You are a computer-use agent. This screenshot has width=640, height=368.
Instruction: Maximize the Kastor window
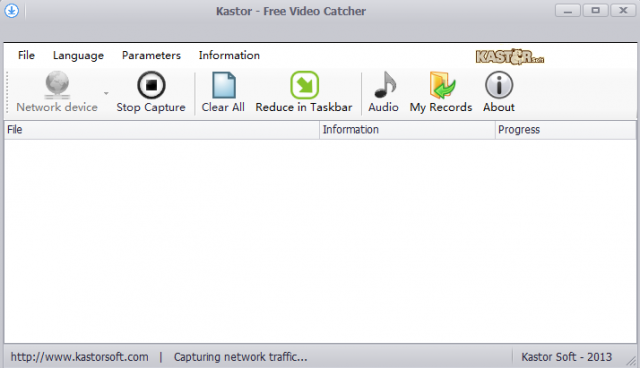pos(596,11)
